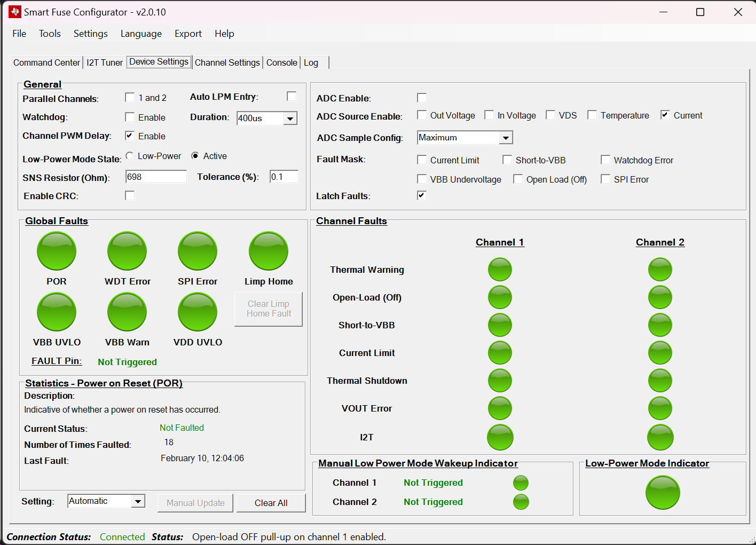Screen dimensions: 756x545
Task: Open the Duration 400us dropdown
Action: [x=290, y=119]
